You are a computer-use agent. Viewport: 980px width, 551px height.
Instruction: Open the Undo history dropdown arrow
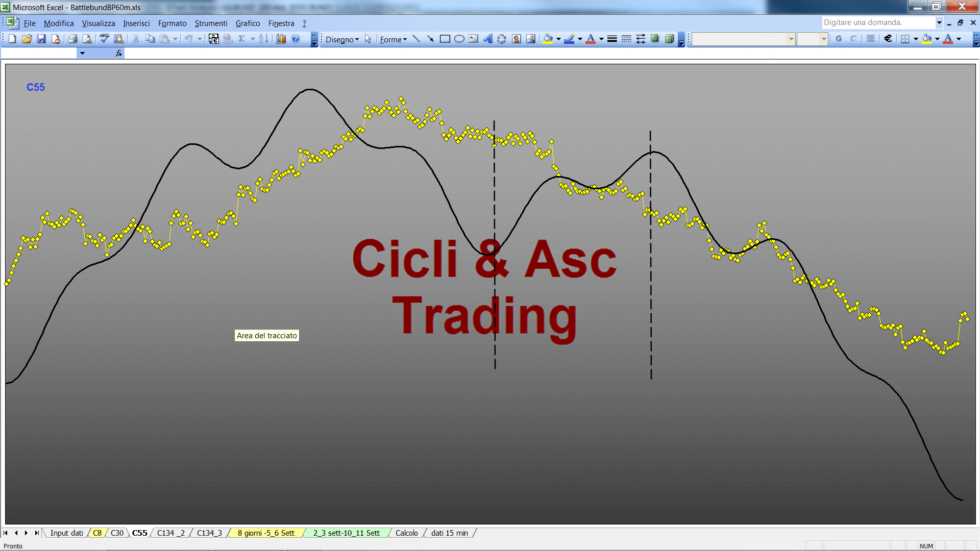(200, 39)
